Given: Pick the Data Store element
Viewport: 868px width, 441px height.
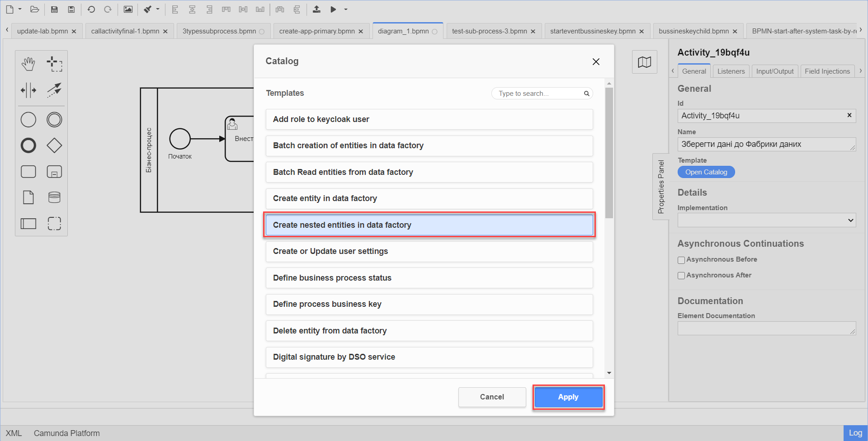Looking at the screenshot, I should 54,197.
